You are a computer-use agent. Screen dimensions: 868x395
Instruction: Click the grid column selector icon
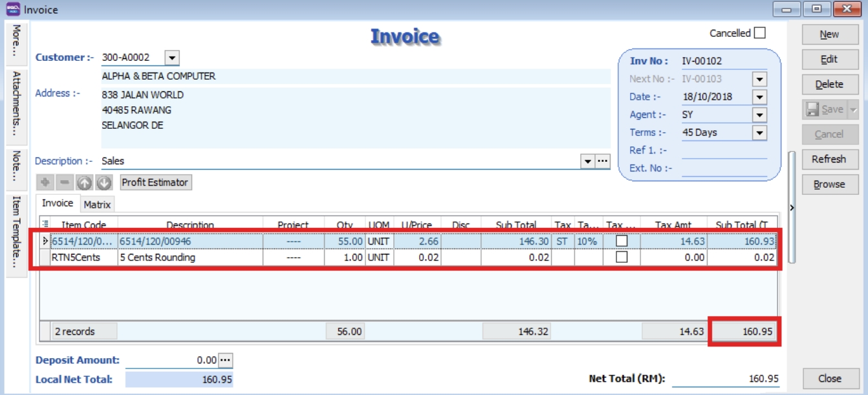(45, 225)
